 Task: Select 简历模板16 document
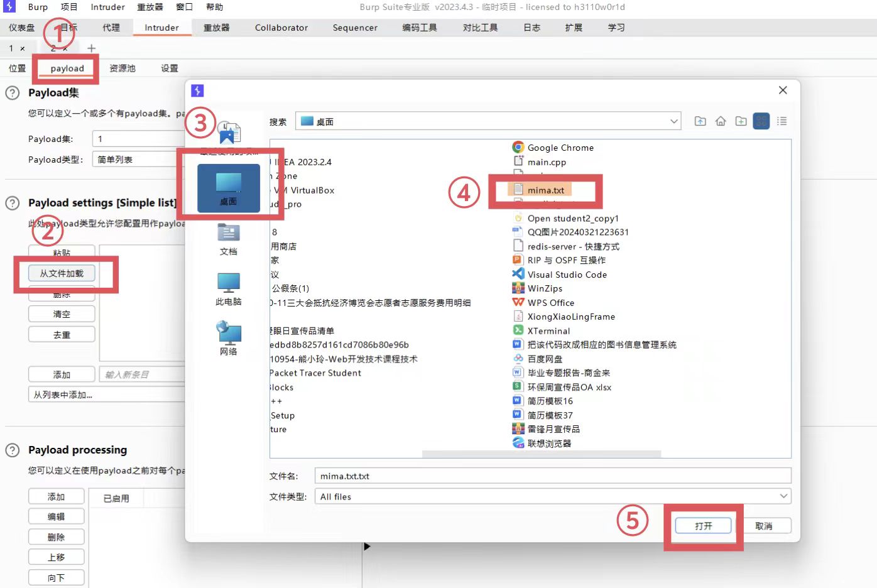tap(543, 401)
